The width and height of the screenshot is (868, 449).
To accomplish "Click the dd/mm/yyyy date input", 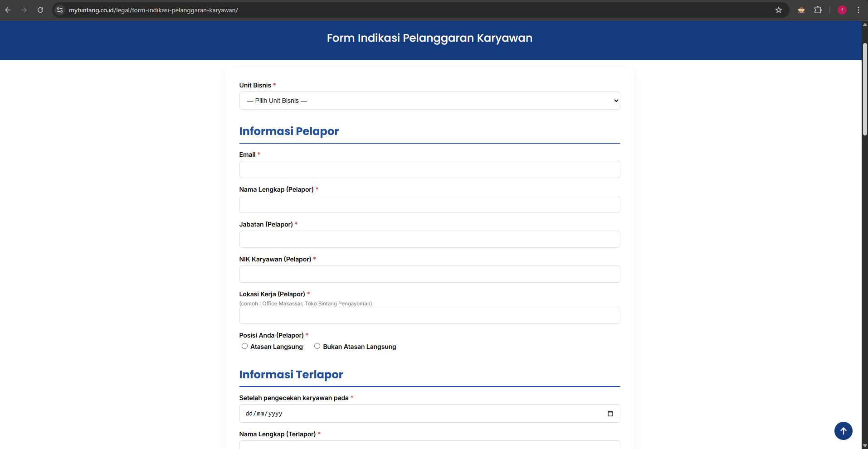I will pyautogui.click(x=429, y=414).
